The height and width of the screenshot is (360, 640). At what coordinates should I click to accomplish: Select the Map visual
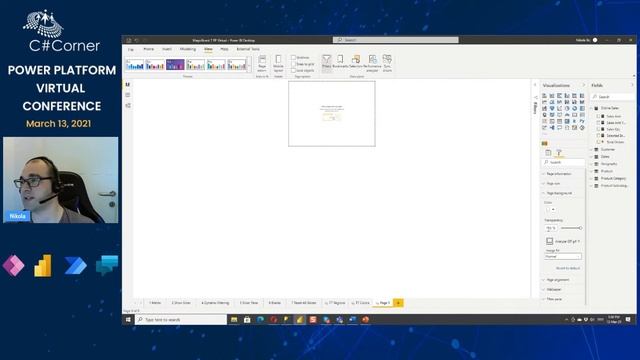pyautogui.click(x=544, y=115)
